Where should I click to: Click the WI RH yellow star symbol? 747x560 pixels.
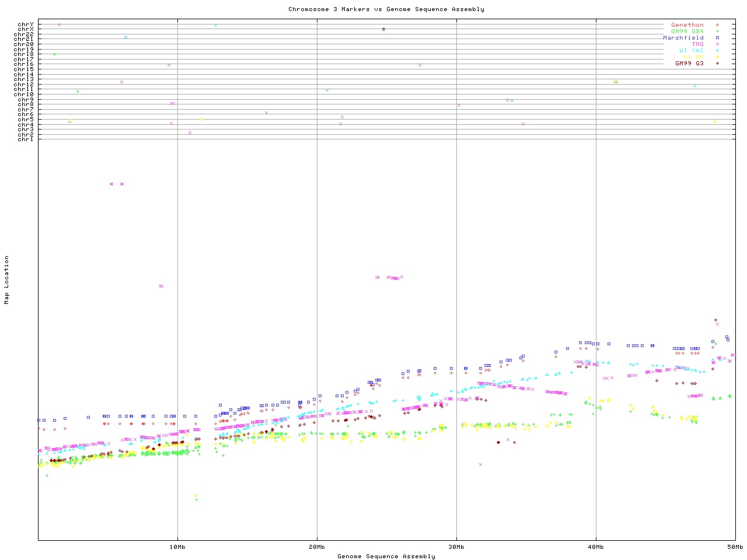tap(717, 57)
